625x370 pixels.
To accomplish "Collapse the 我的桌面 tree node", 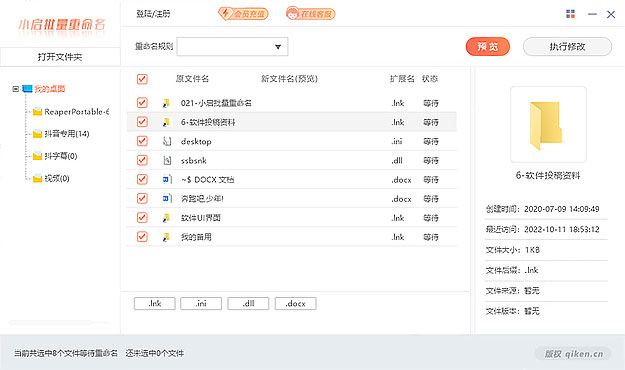I will click(x=16, y=89).
